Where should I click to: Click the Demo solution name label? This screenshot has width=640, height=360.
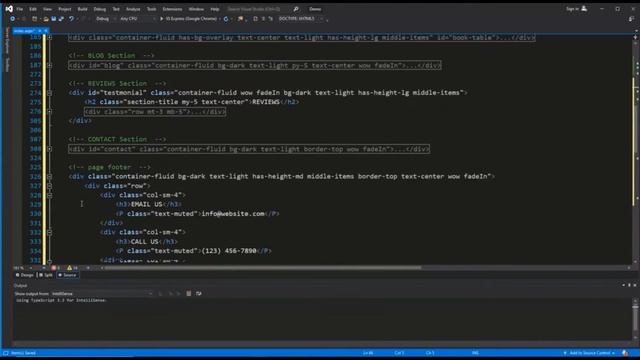tap(315, 9)
